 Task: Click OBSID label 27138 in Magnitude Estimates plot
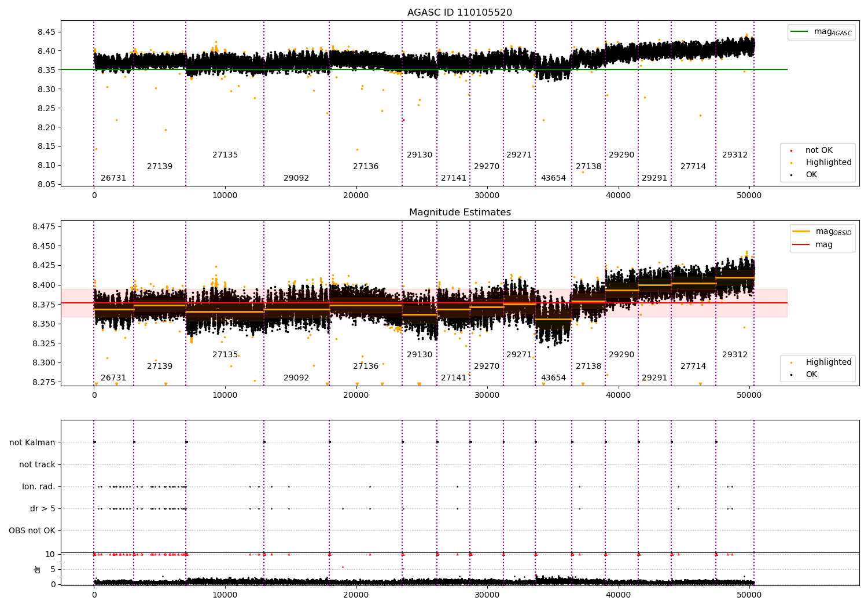[589, 366]
